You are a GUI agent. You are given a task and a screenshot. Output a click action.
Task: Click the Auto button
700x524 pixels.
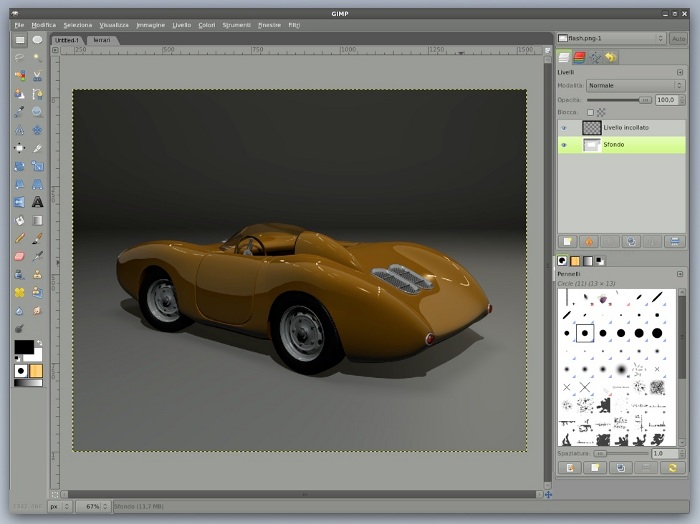678,38
